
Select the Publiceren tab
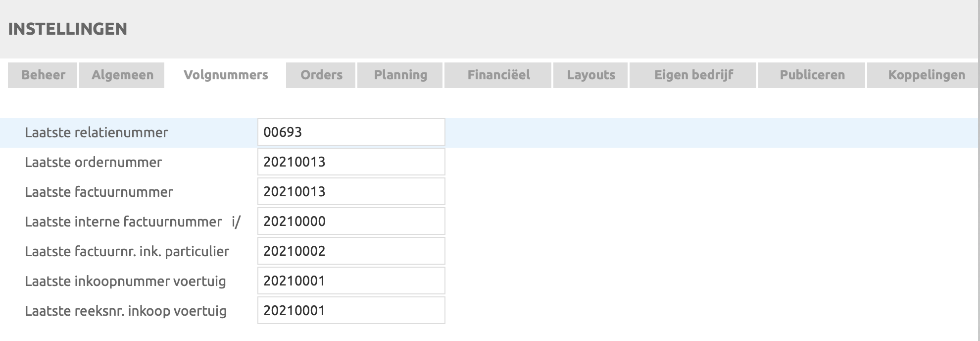tap(812, 75)
